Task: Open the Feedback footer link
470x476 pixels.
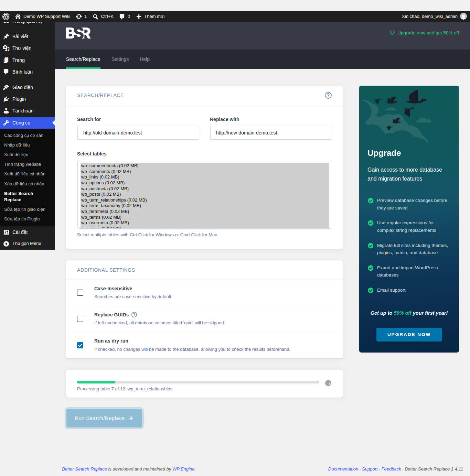Action: (391, 469)
